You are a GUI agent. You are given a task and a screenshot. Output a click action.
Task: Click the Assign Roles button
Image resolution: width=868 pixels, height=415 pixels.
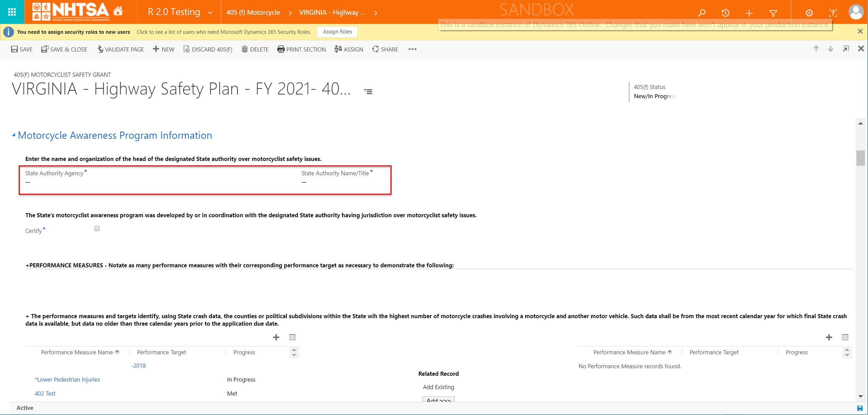[x=337, y=32]
